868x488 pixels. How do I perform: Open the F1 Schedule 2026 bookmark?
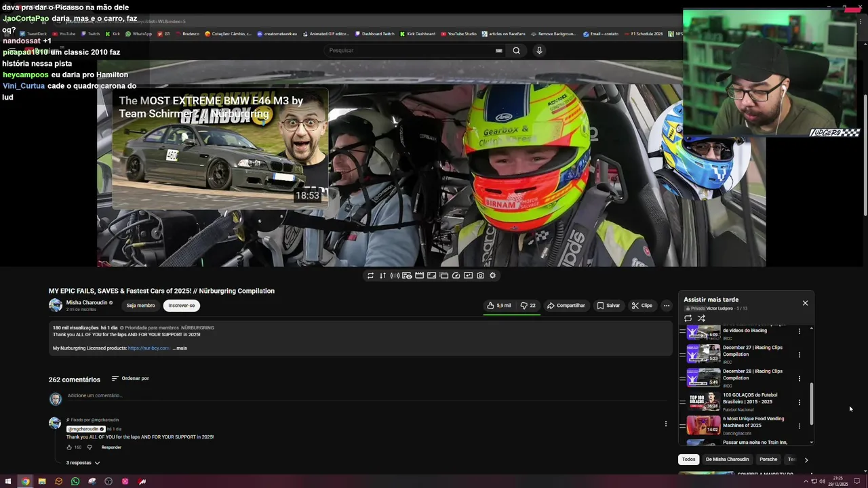pyautogui.click(x=643, y=34)
